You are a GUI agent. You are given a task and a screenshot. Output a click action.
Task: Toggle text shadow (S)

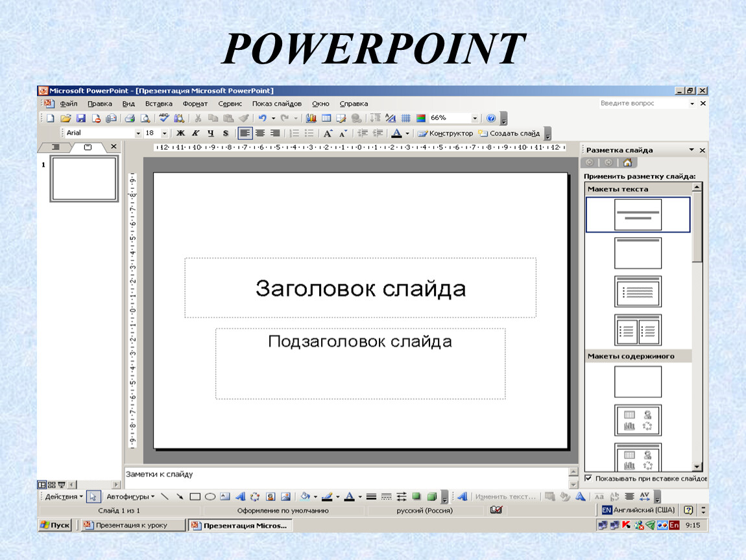(226, 134)
